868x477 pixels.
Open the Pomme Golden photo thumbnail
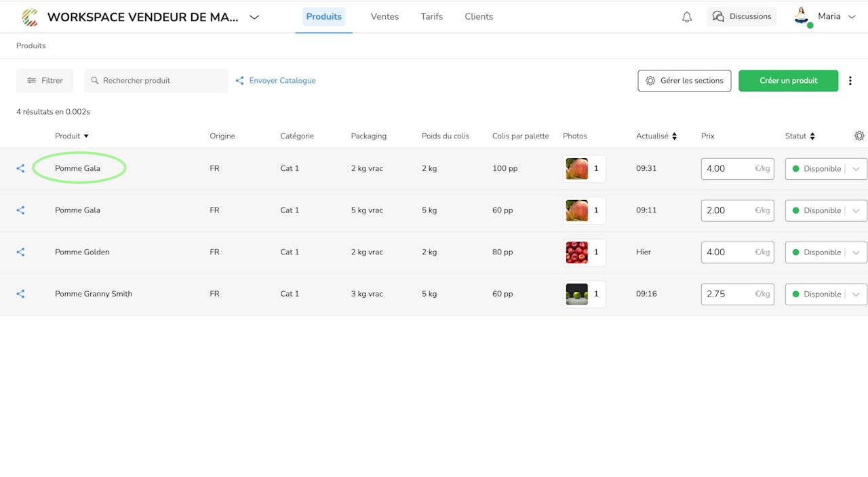pos(577,252)
